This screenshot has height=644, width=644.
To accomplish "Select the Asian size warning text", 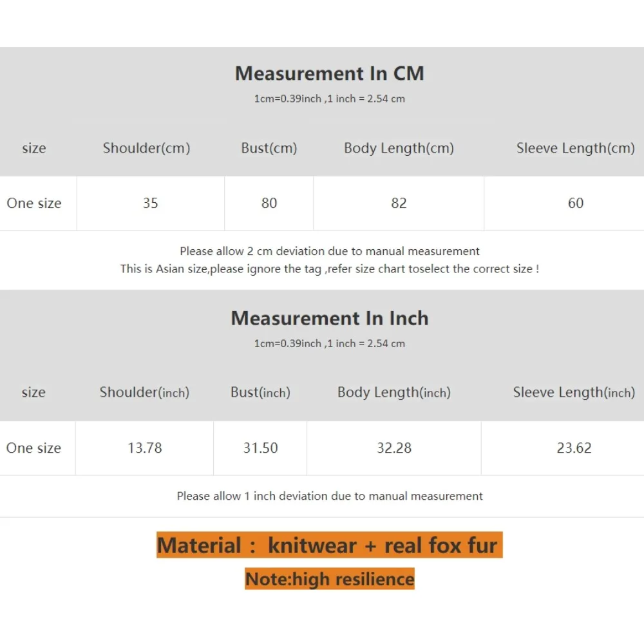I will (x=329, y=269).
